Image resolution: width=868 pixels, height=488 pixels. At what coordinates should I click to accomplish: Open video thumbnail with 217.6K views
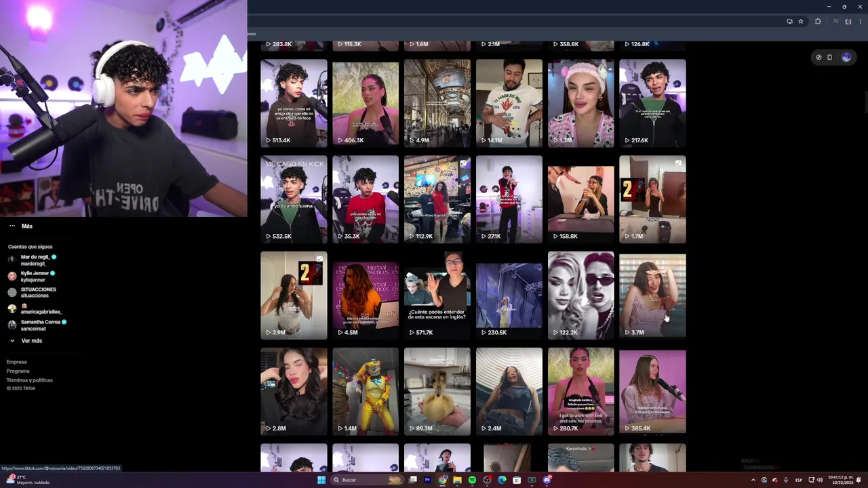click(652, 103)
